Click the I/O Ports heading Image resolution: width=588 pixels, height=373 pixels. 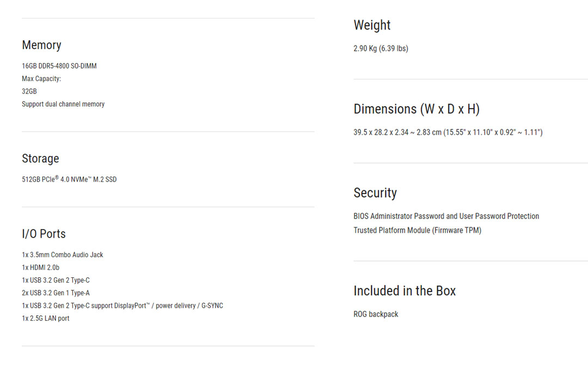tap(44, 234)
